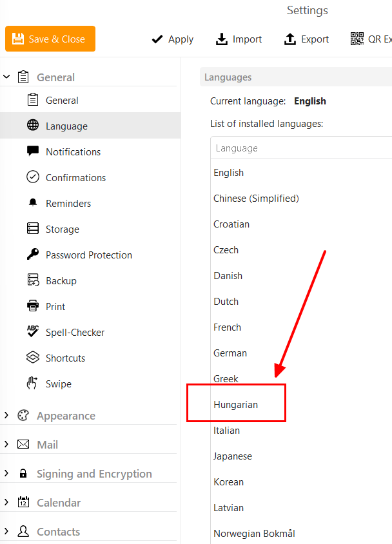Select Hungarian in the language list
Viewport: 392px width, 544px height.
(x=236, y=405)
